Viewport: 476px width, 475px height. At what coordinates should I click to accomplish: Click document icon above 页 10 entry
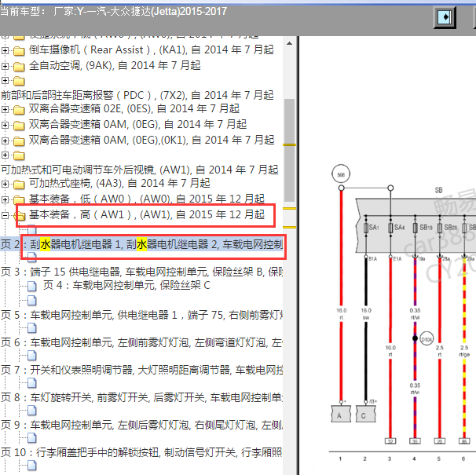pos(32,438)
